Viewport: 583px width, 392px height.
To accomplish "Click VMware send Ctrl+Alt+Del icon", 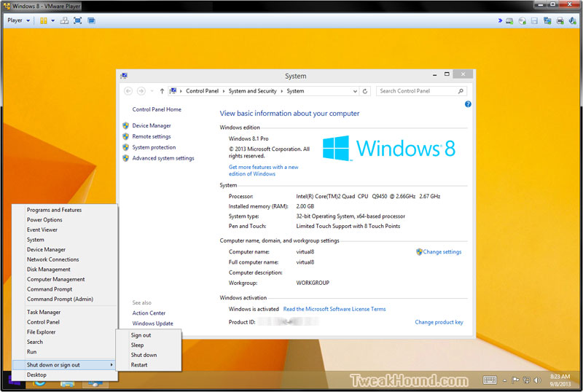I will pyautogui.click(x=64, y=21).
